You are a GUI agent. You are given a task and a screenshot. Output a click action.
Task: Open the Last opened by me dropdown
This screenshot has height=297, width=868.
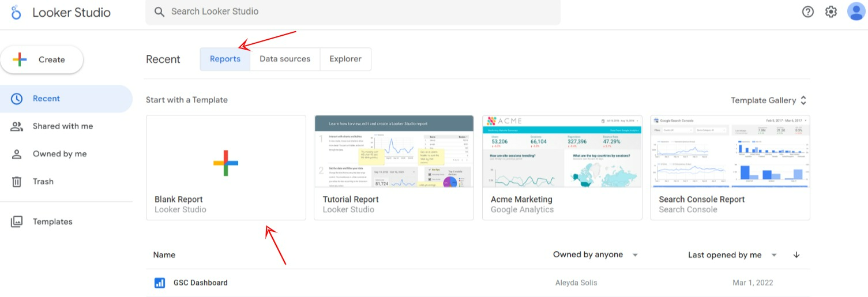pos(732,255)
